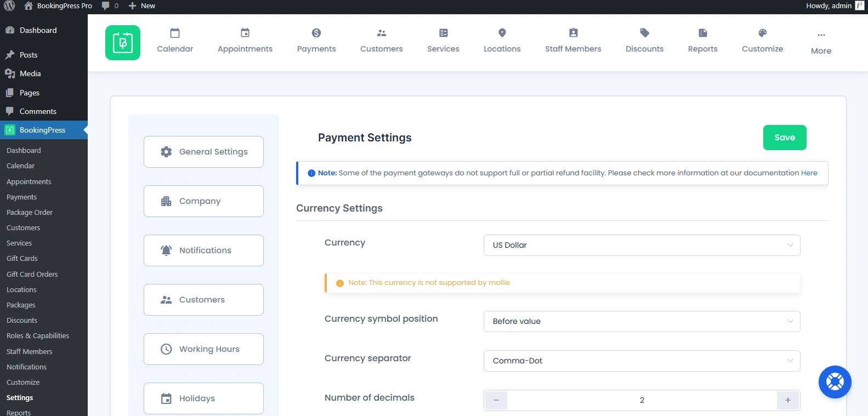This screenshot has height=416, width=868.
Task: Open Settings submenu item in the sidebar
Action: (x=20, y=397)
